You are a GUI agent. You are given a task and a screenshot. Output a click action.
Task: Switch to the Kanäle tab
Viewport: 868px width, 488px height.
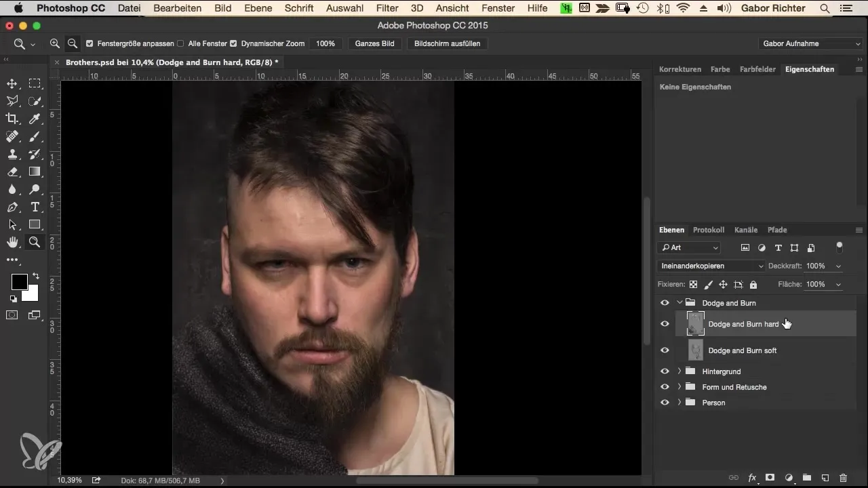(745, 230)
